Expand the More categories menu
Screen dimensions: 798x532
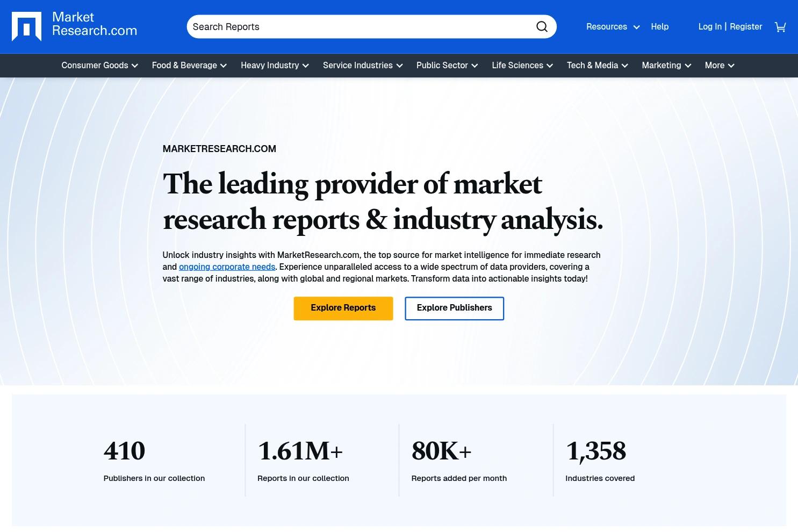pos(720,66)
